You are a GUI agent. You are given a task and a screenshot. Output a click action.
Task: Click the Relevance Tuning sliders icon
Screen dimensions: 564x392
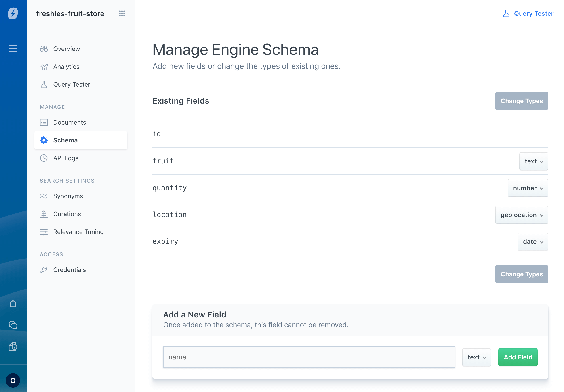coord(44,232)
